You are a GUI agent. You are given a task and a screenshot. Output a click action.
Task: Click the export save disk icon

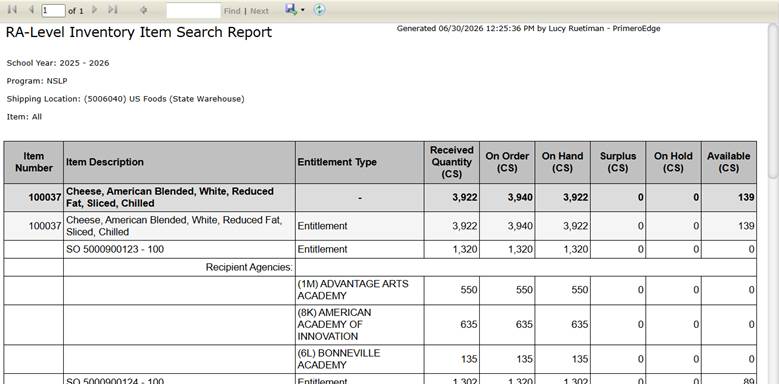coord(291,9)
